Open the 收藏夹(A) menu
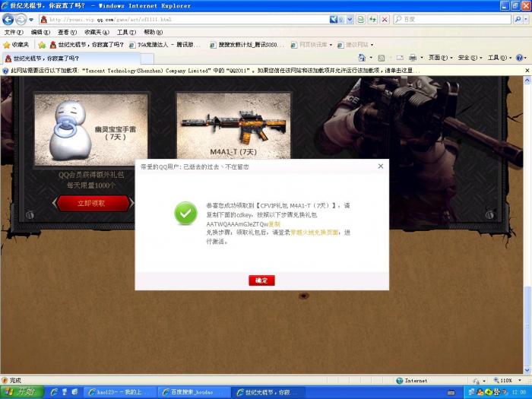532x399 pixels. point(97,32)
